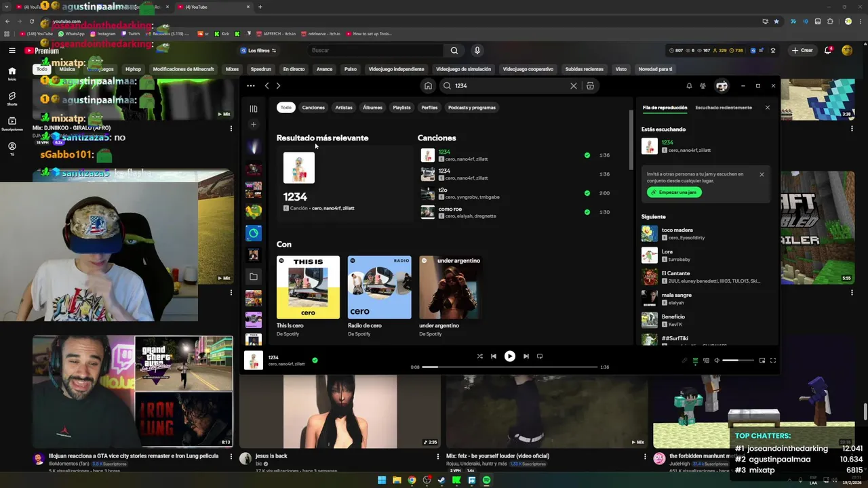Open under argentino playlist
Viewport: 868px width, 488px height.
[x=450, y=296]
